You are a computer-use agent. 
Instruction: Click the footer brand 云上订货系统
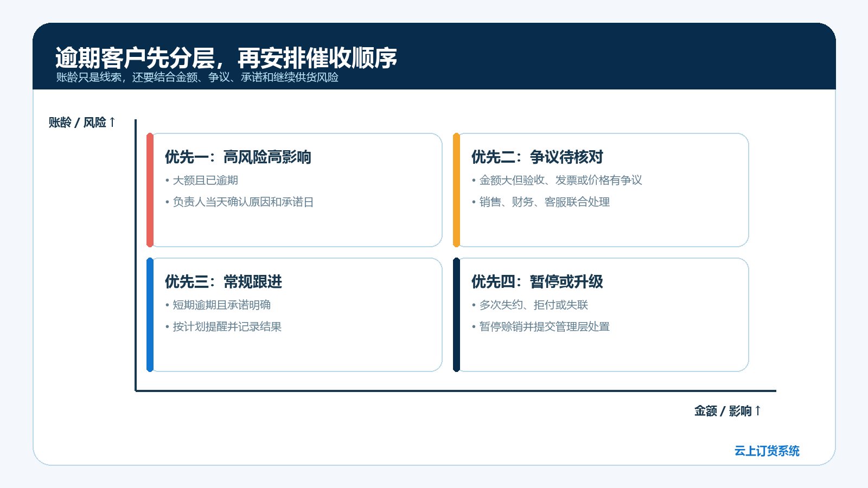coord(767,451)
